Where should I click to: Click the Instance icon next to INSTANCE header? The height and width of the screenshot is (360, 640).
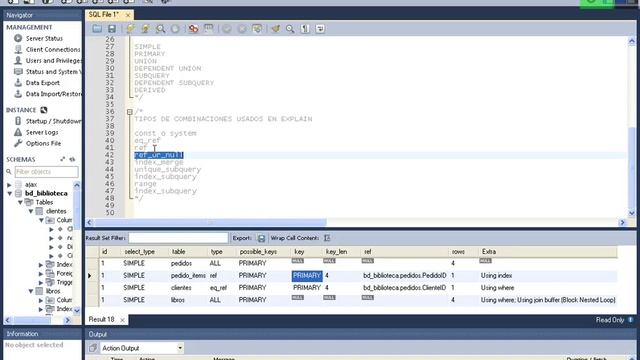(44, 110)
